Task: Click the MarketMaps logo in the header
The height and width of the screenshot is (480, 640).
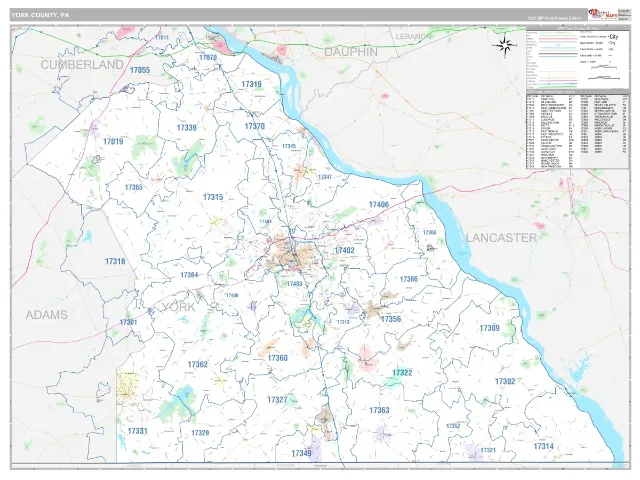Action: [602, 14]
